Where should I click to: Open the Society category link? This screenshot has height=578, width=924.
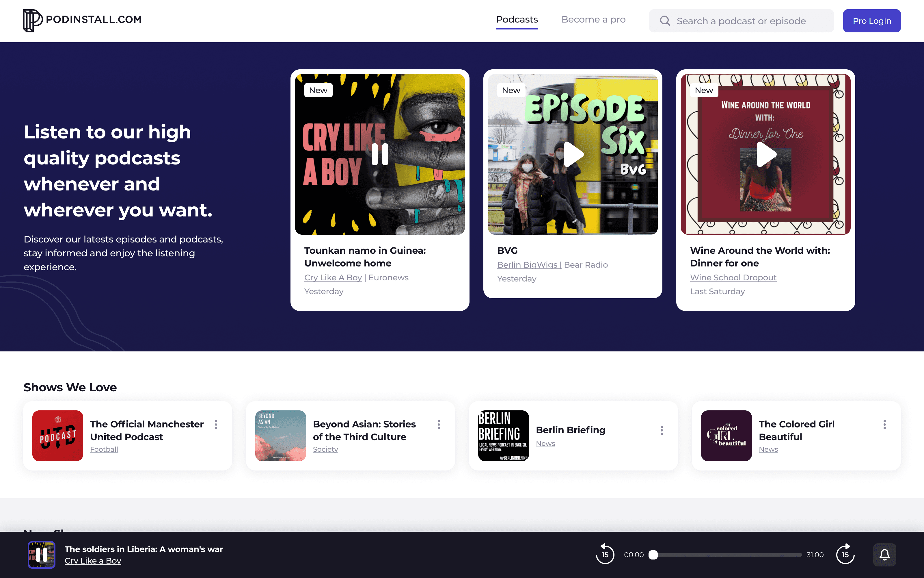pos(325,449)
